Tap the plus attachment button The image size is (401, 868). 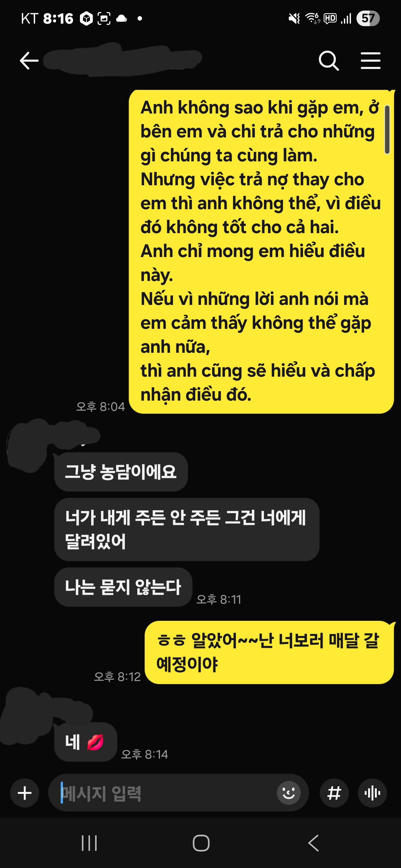(x=25, y=793)
